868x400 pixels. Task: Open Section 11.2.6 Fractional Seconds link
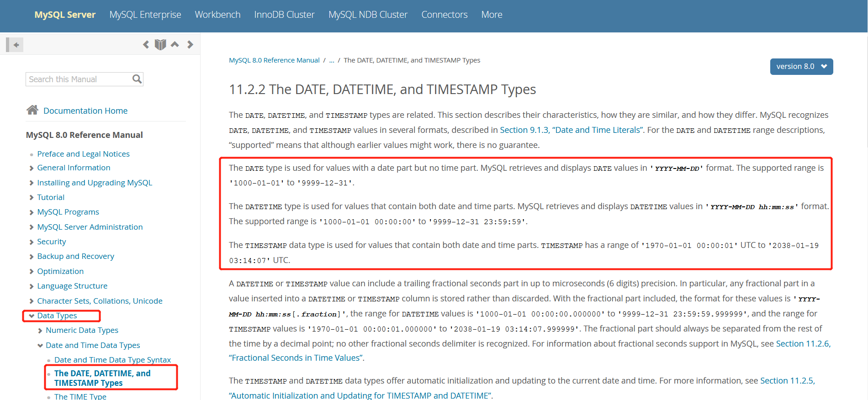(x=803, y=344)
